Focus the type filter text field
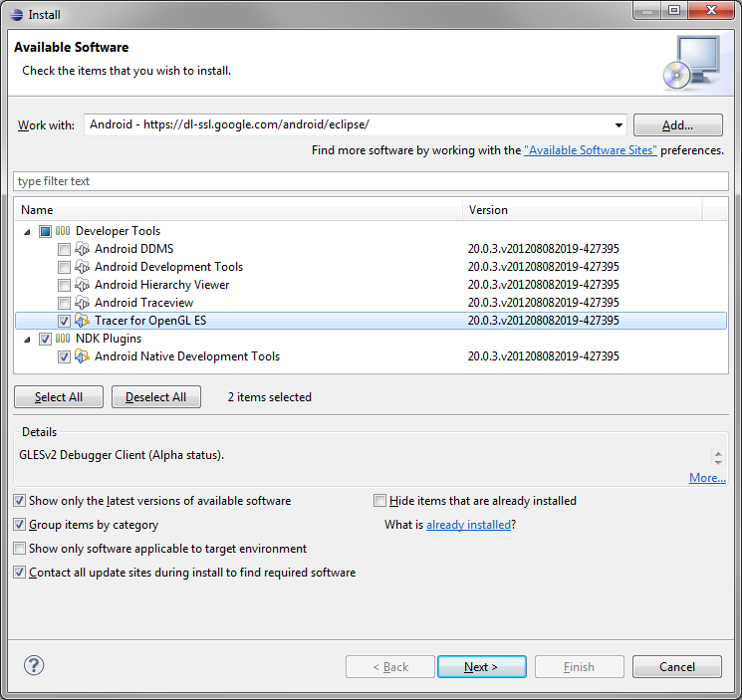The image size is (742, 700). [x=371, y=181]
